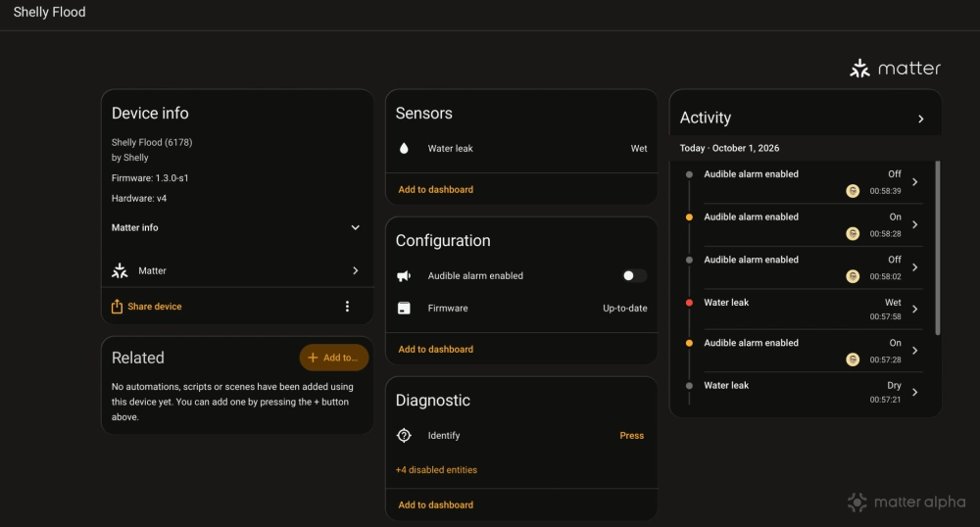Click user avatar on 00:57:28 activity entry

(x=853, y=359)
